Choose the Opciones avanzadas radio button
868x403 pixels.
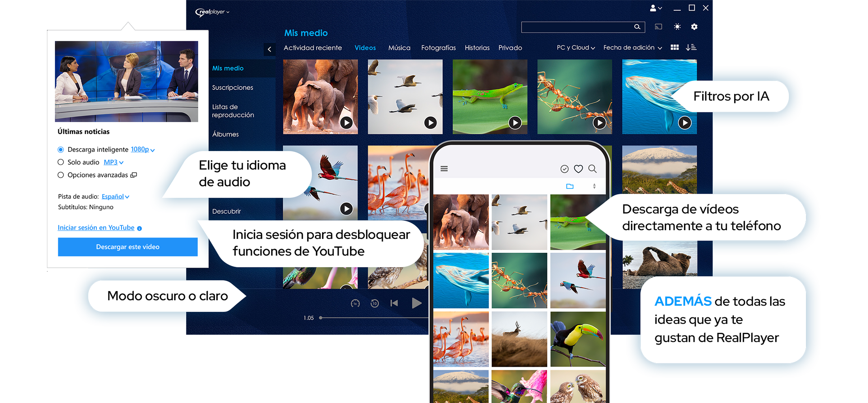[61, 175]
